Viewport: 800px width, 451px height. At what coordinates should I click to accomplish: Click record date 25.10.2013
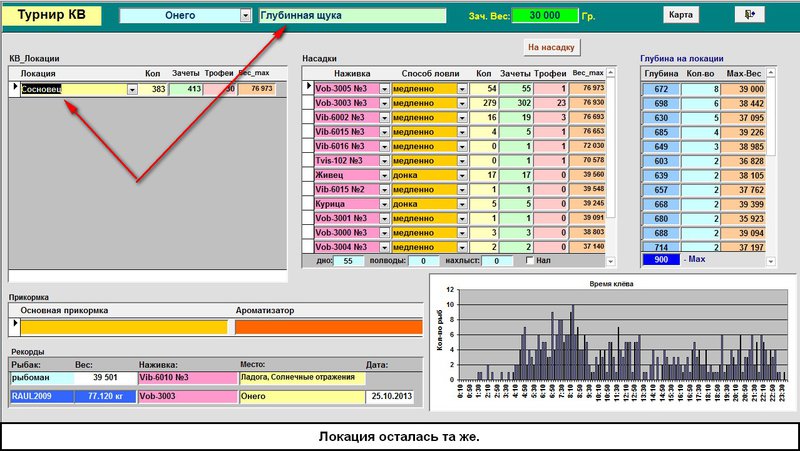389,396
